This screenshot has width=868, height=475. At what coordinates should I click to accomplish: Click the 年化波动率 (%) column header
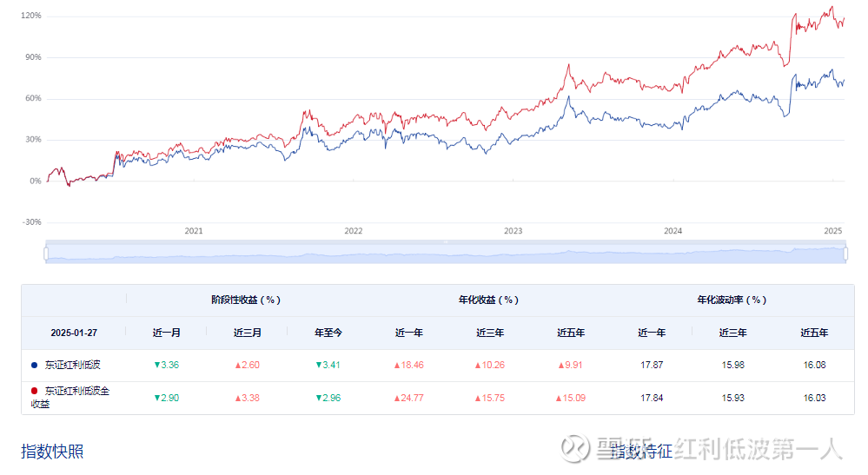pos(732,300)
